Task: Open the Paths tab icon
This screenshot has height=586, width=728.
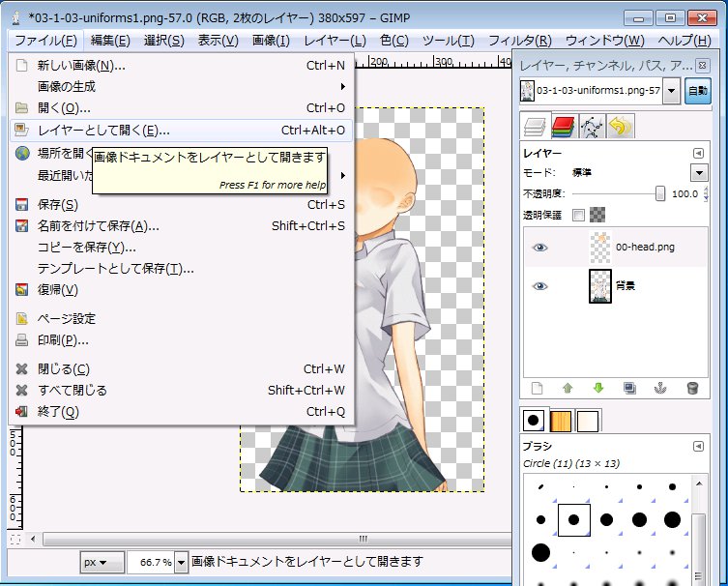Action: click(x=592, y=126)
